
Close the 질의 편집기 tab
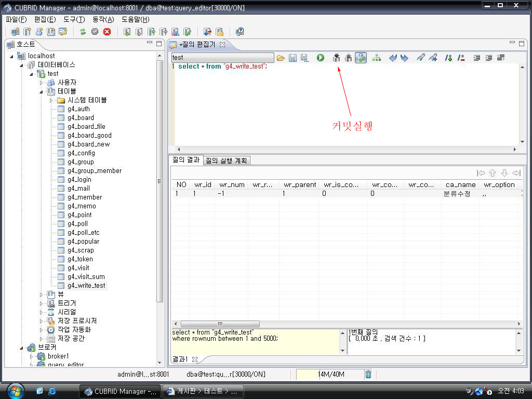[222, 45]
